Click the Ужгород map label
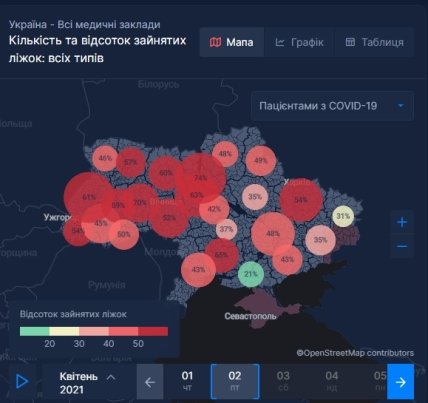428x403 pixels. (x=58, y=218)
